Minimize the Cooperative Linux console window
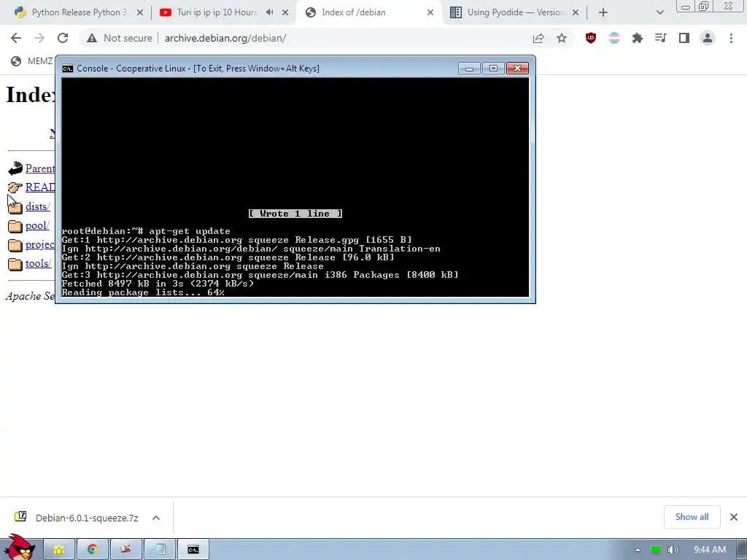Viewport: 747px width, 560px height. [469, 69]
